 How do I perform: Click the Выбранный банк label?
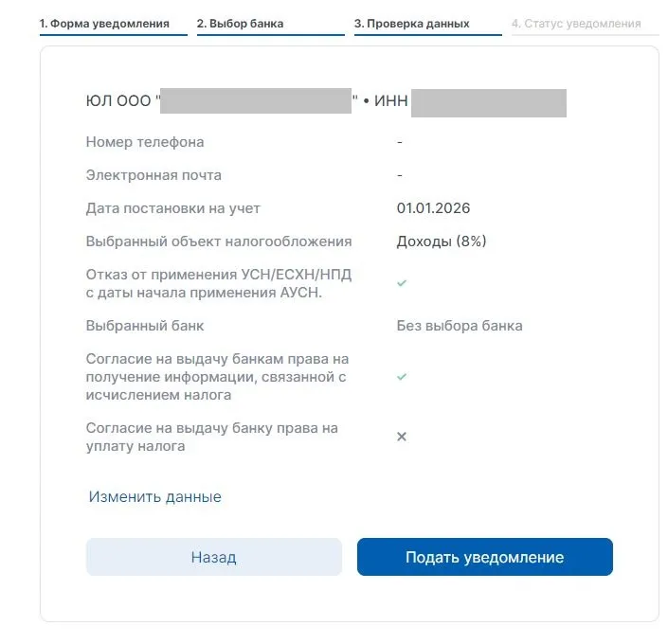(145, 326)
